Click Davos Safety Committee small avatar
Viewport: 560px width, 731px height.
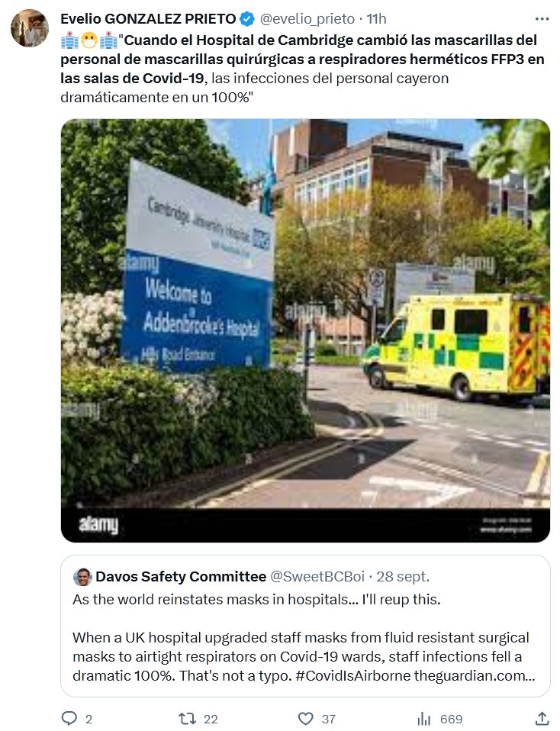82,577
